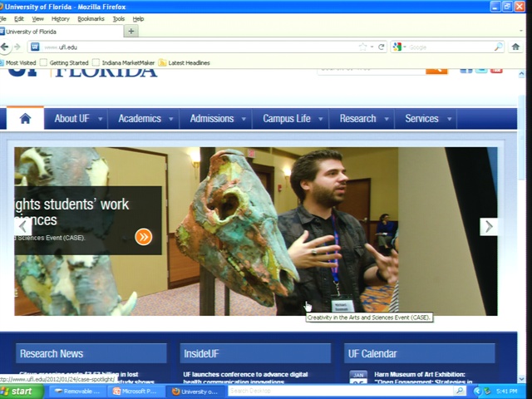Go to the next slide arrow
Image resolution: width=532 pixels, height=399 pixels.
pyautogui.click(x=489, y=227)
